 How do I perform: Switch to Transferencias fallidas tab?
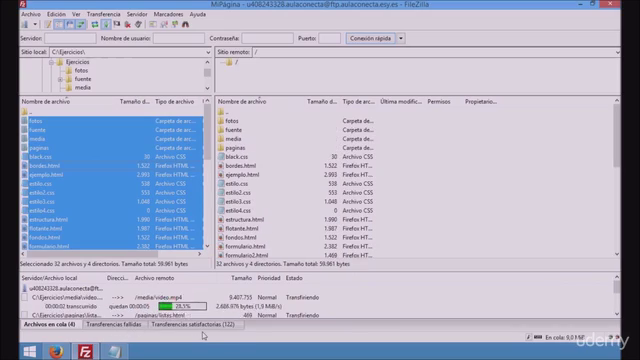(113, 324)
